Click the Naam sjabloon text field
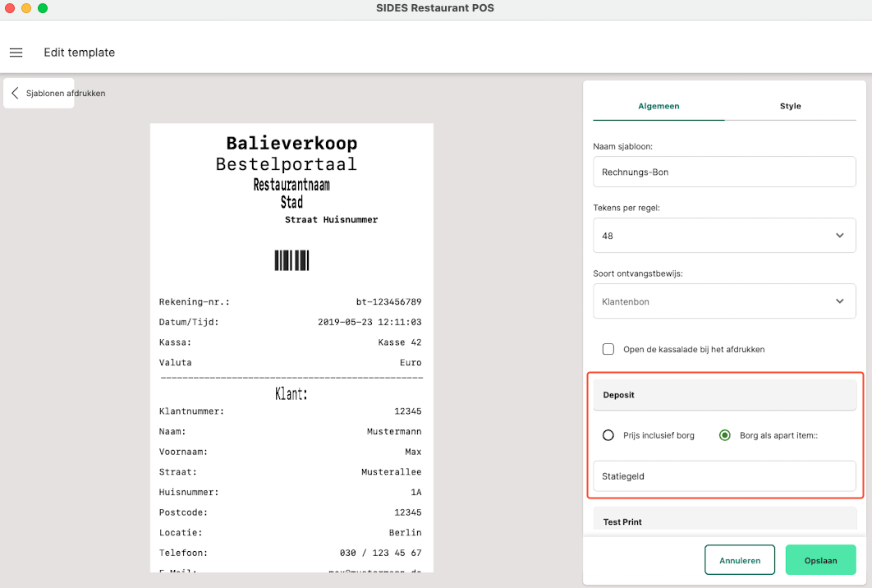 coord(724,172)
